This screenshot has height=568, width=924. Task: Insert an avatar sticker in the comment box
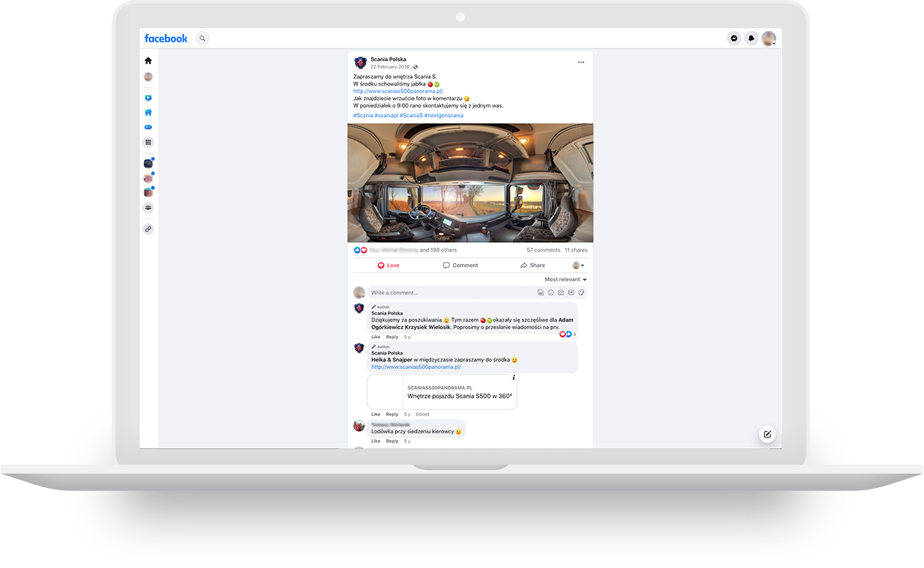coord(541,293)
